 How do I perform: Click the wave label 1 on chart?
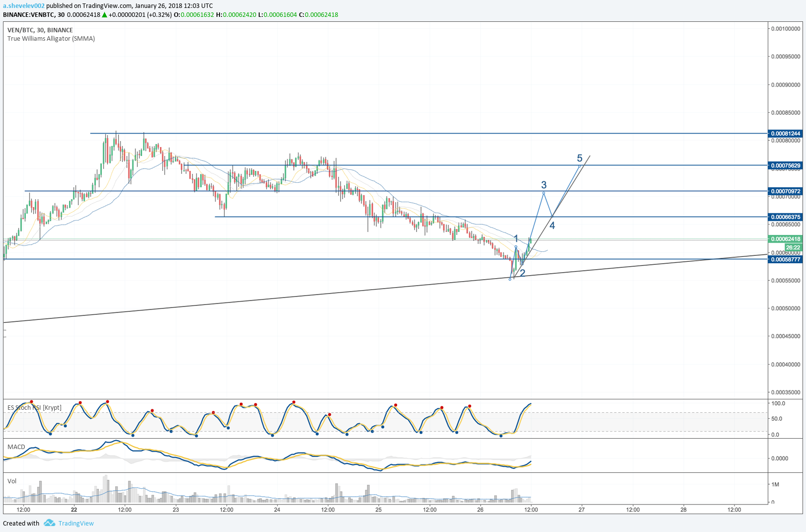[x=516, y=238]
